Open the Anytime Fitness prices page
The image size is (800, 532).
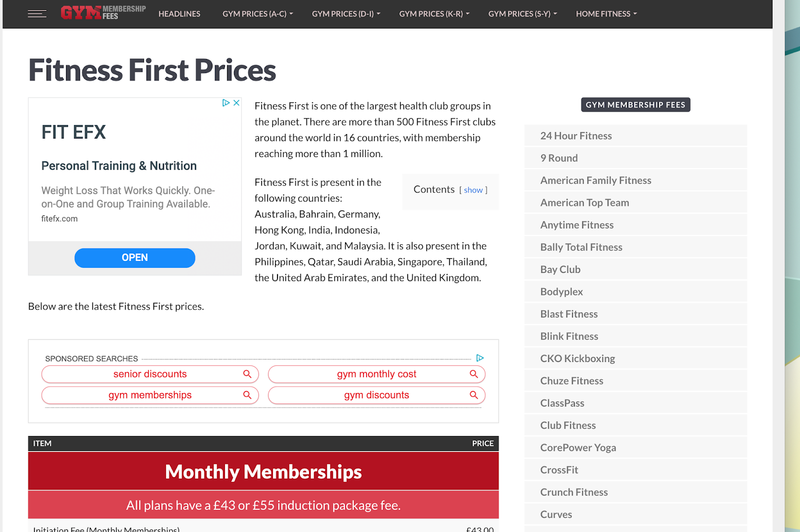pyautogui.click(x=576, y=224)
